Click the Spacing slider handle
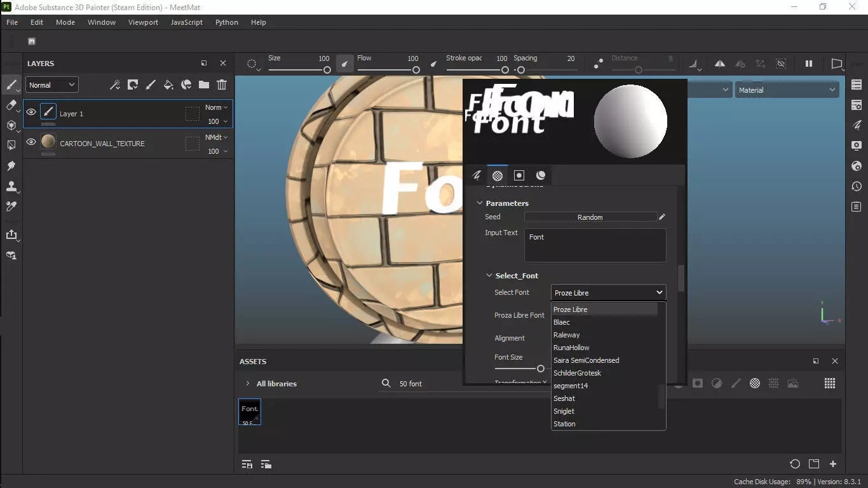This screenshot has width=868, height=488. pos(520,70)
